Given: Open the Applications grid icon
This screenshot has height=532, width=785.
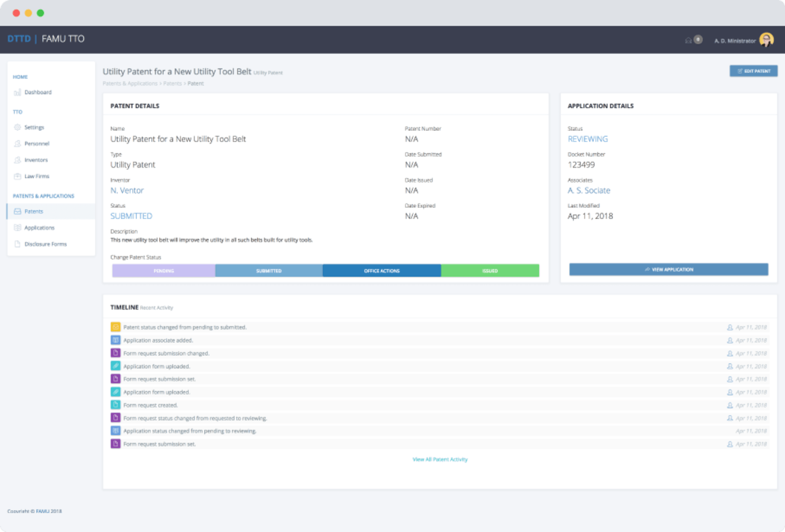Looking at the screenshot, I should (x=18, y=228).
